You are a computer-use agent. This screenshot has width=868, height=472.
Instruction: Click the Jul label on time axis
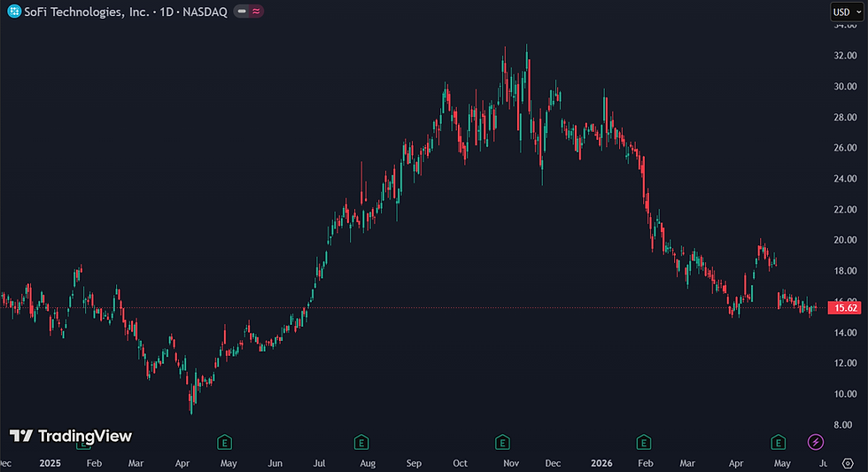[320, 463]
